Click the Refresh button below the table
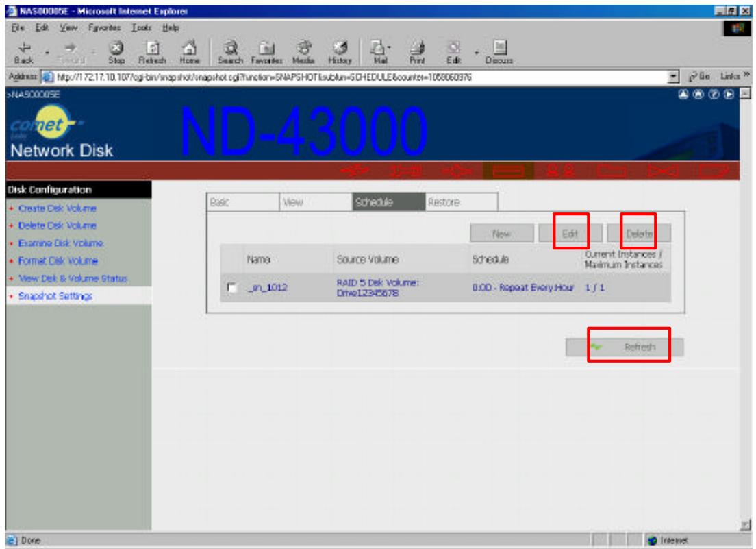Image resolution: width=756 pixels, height=549 pixels. click(x=625, y=347)
